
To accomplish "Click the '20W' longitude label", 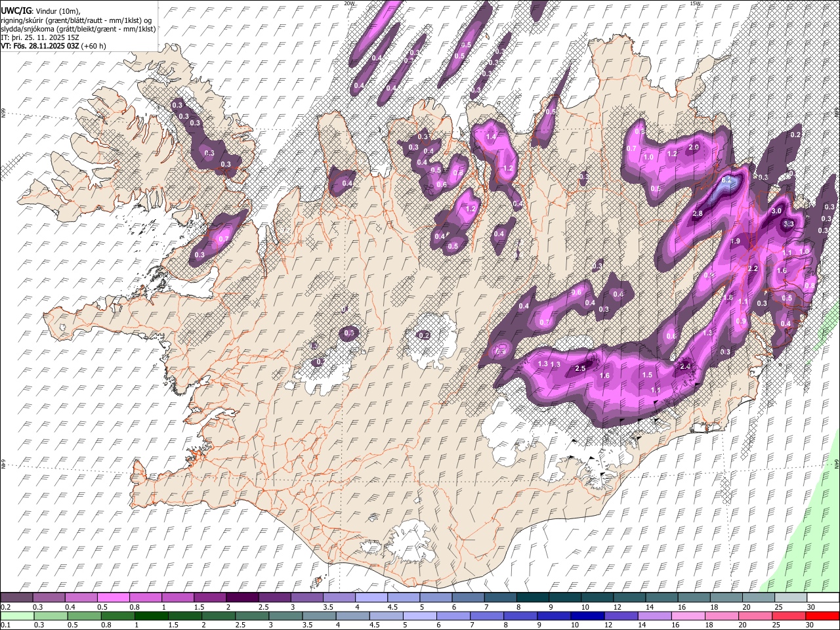I will pyautogui.click(x=349, y=3).
